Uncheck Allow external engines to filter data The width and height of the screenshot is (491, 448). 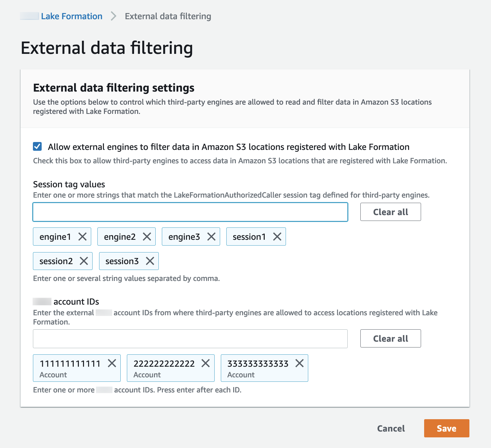(37, 147)
